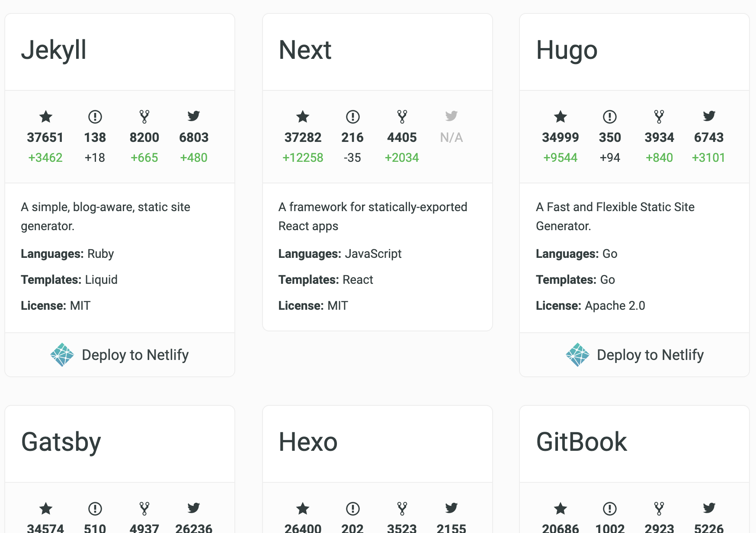Click the forks icon on Jekyll card

[x=144, y=116]
